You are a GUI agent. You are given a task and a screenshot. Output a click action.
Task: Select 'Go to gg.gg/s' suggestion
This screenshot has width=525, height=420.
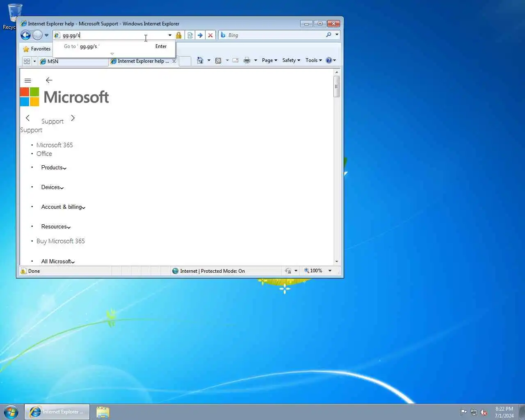tap(114, 46)
